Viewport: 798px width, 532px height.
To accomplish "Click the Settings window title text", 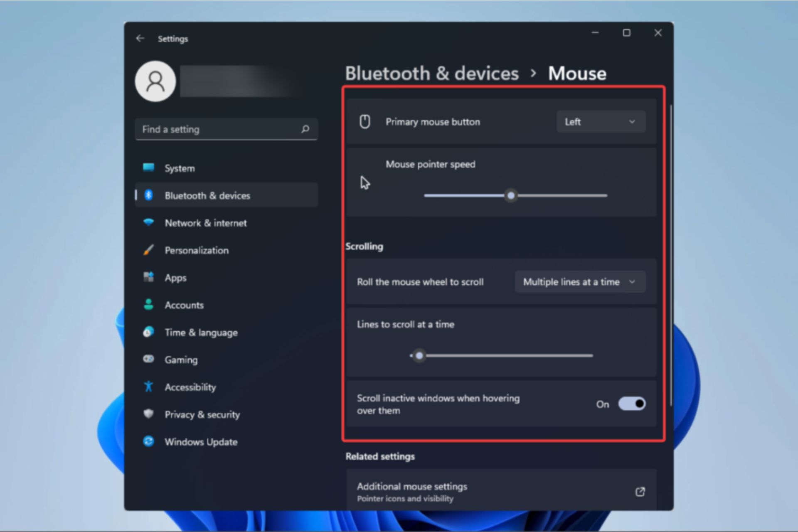I will pyautogui.click(x=173, y=39).
